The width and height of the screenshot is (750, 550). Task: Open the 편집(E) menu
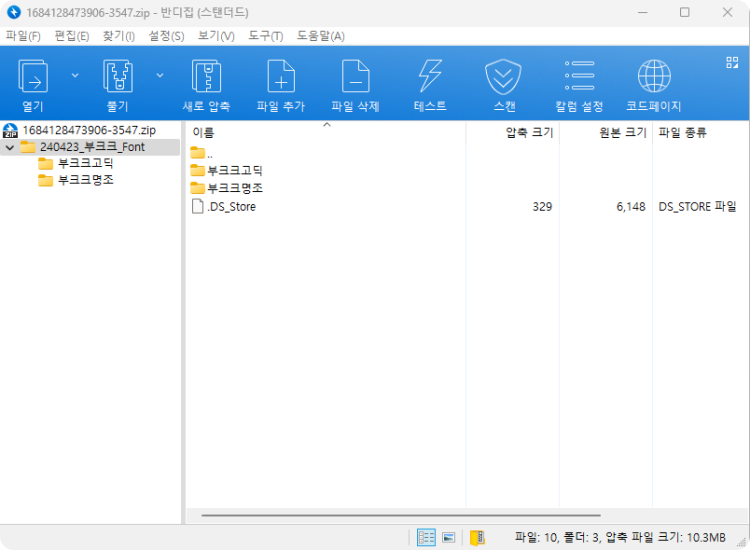coord(72,36)
